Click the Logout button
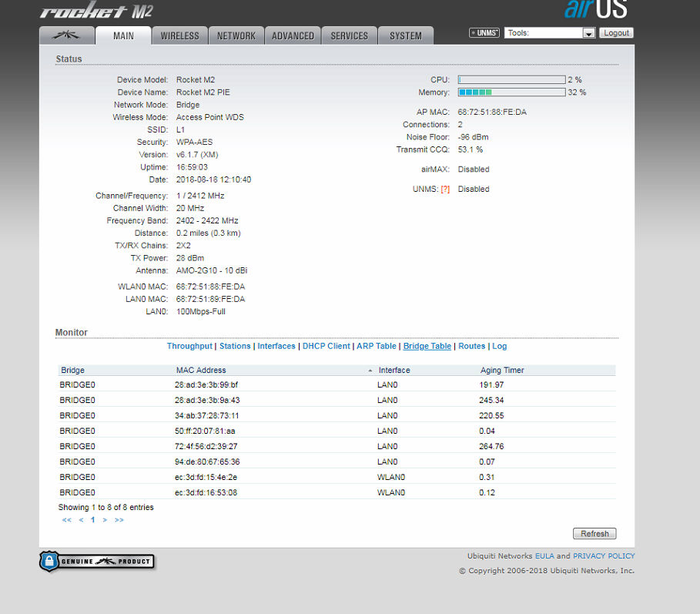Image resolution: width=700 pixels, height=614 pixels. 616,32
